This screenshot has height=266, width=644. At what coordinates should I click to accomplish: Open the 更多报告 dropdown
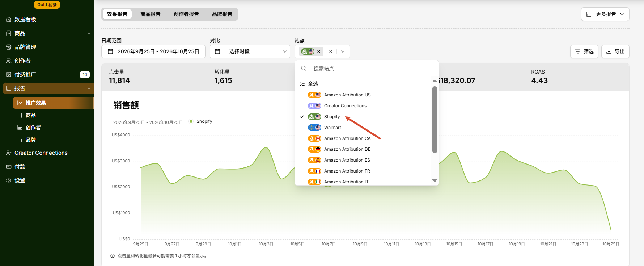coord(605,14)
